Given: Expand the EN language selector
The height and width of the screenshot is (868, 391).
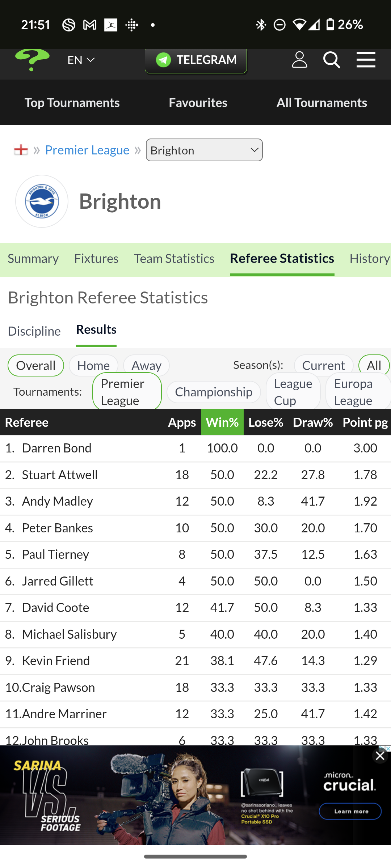Looking at the screenshot, I should [x=81, y=60].
